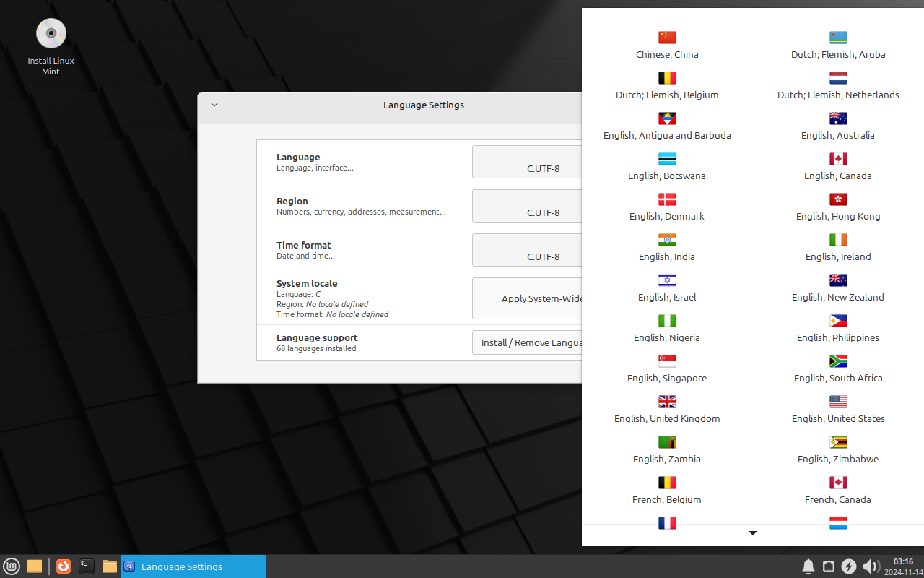The width and height of the screenshot is (924, 578).
Task: Open the Linux Mint start menu
Action: [12, 566]
